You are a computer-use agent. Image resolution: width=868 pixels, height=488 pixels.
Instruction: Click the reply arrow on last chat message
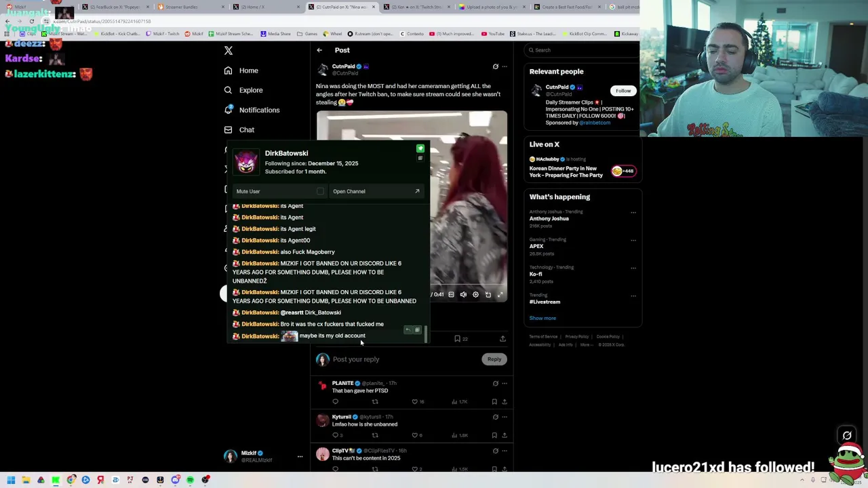pyautogui.click(x=408, y=330)
